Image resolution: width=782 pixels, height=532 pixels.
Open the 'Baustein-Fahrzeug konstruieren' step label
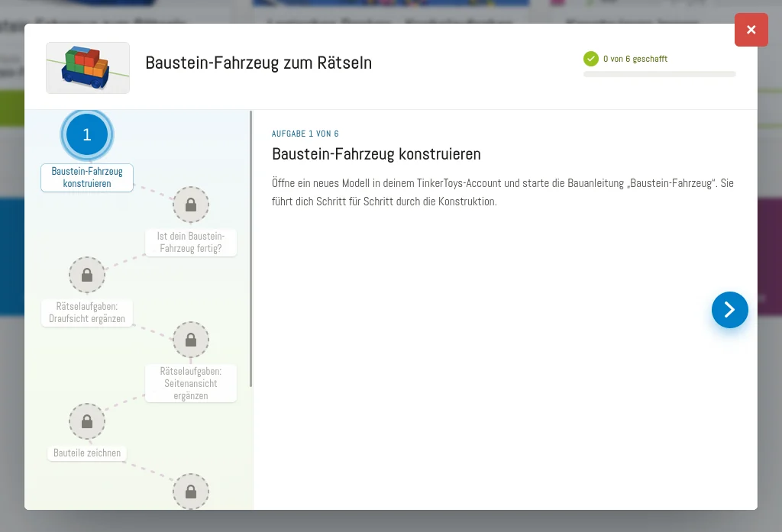click(x=87, y=178)
